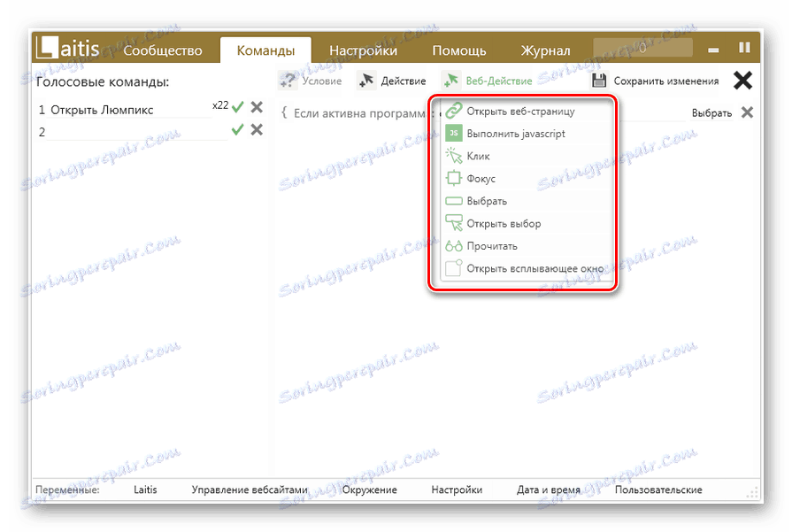Click the Выбрать button beside the condition
Image resolution: width=792 pixels, height=532 pixels.
[711, 113]
